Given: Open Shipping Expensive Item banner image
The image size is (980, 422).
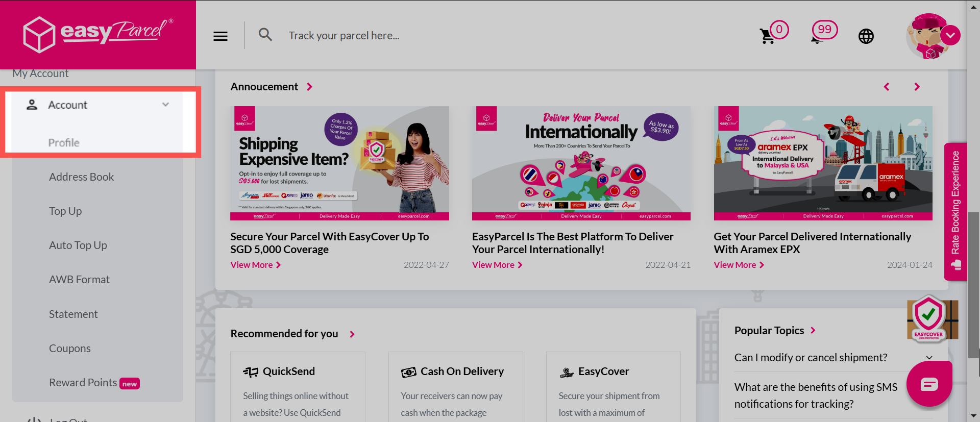Looking at the screenshot, I should point(339,163).
